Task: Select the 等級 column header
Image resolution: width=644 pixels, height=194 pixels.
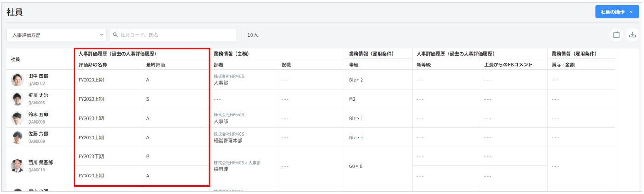Action: tap(354, 65)
